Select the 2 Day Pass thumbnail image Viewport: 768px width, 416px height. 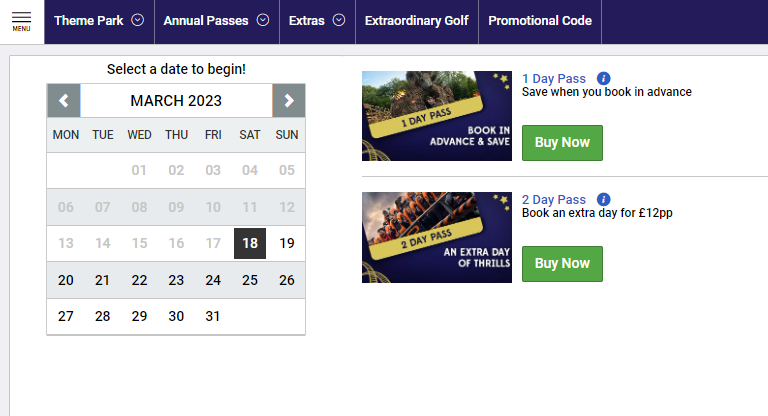tap(437, 237)
